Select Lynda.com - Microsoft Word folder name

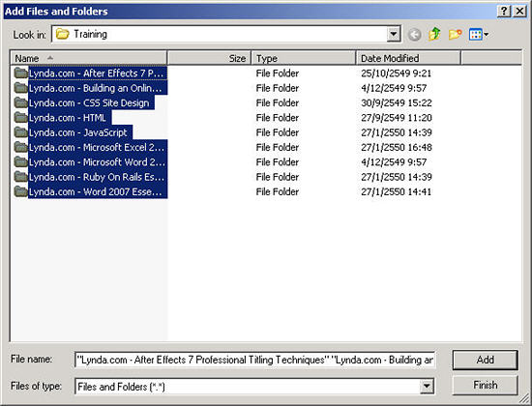pos(98,162)
